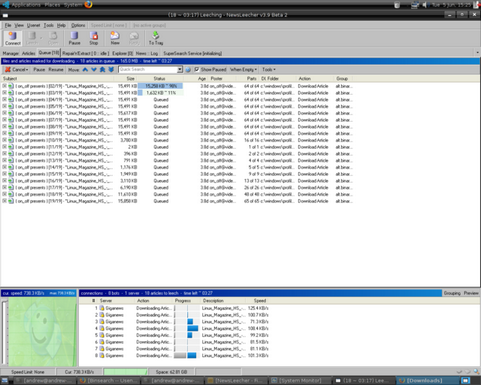Toggle checkbox on the 19/19 queue row
The width and height of the screenshot is (481, 385).
(x=4, y=201)
